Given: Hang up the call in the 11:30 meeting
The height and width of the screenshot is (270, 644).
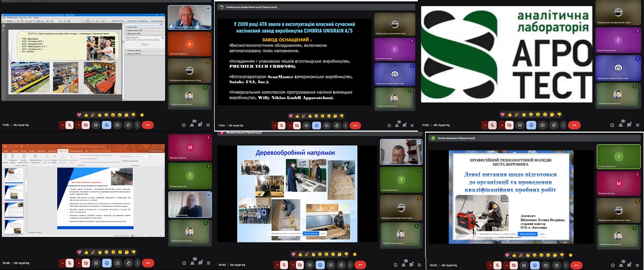Looking at the screenshot, I should point(148,125).
